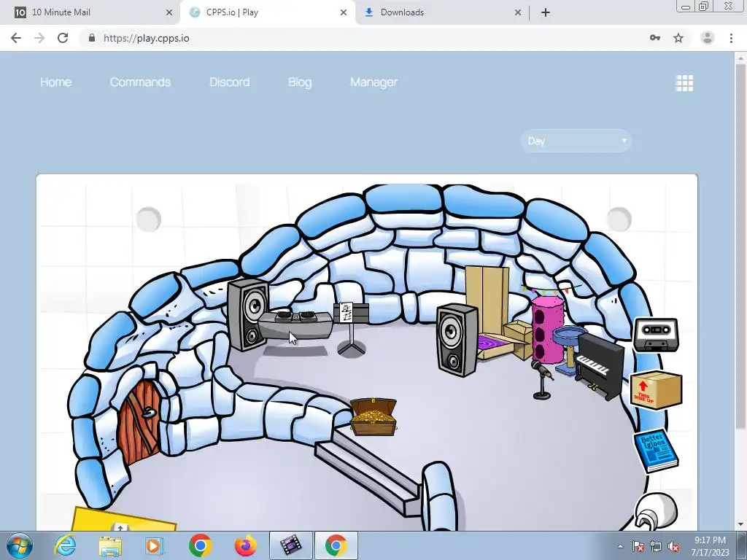Open the Blog link
The width and height of the screenshot is (747, 560).
tap(300, 82)
